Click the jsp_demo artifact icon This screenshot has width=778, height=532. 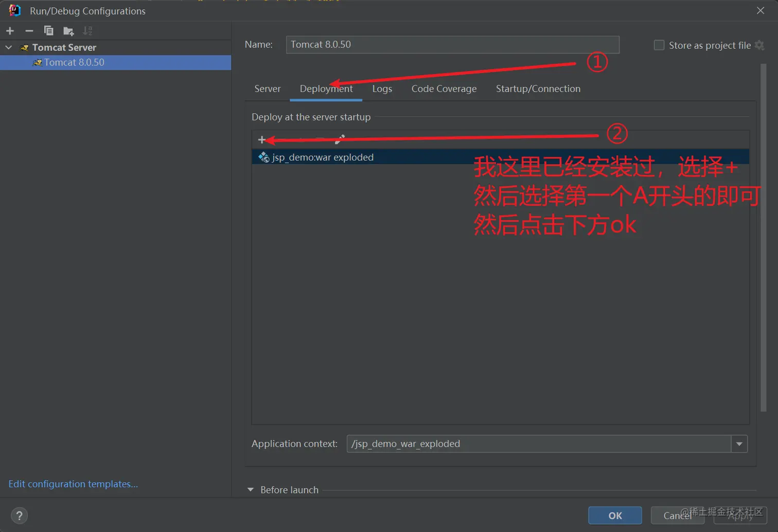pyautogui.click(x=263, y=157)
